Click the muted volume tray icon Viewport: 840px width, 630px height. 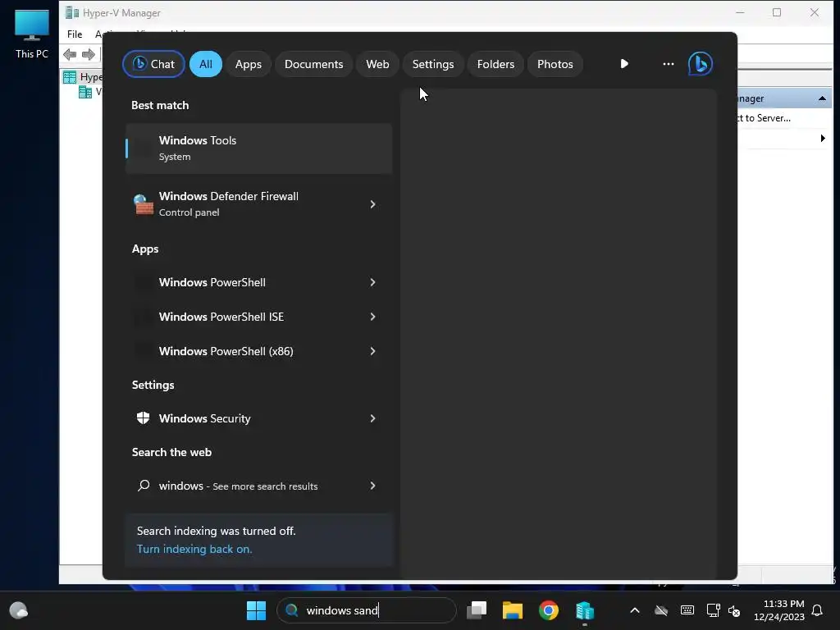tap(734, 610)
